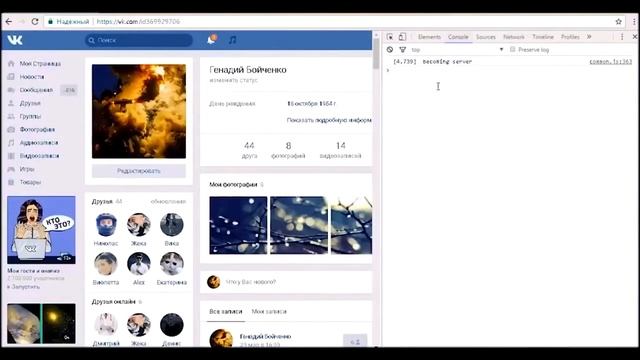
Task: Click изменить статус link
Action: point(233,80)
